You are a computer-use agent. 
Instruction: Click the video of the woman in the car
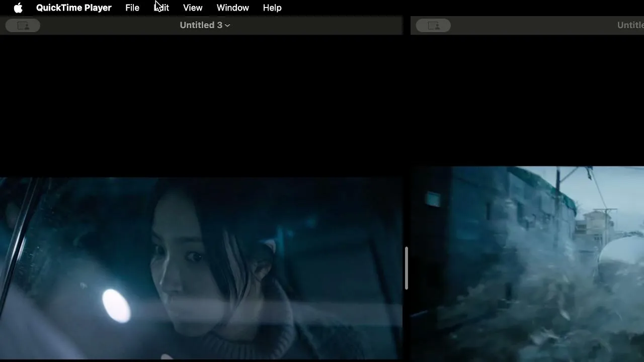point(201,268)
